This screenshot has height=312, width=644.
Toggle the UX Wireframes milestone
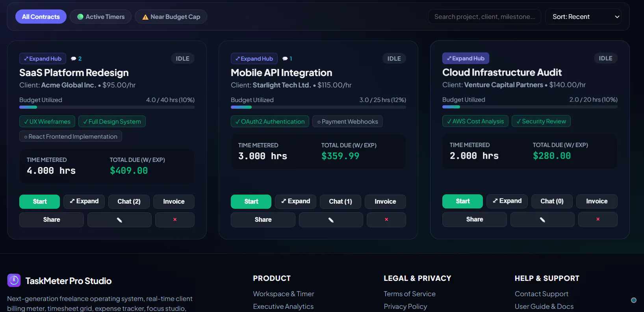click(x=47, y=122)
